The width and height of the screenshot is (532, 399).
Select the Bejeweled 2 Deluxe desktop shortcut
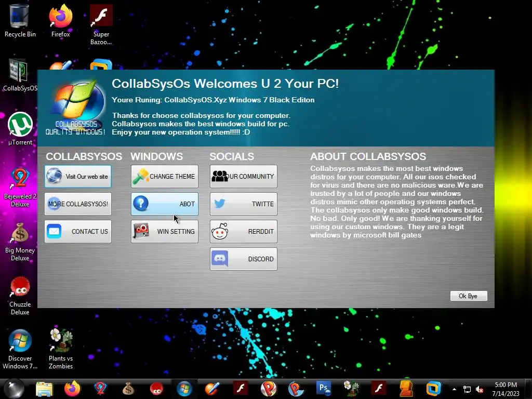coord(20,187)
